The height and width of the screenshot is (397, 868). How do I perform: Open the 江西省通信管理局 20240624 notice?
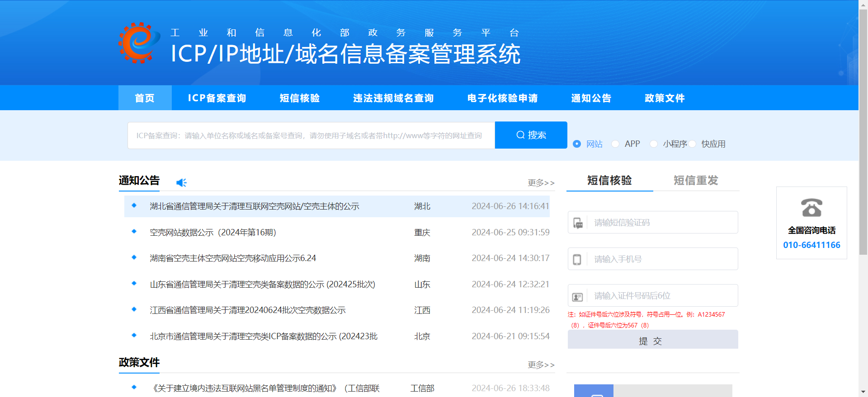(x=248, y=310)
